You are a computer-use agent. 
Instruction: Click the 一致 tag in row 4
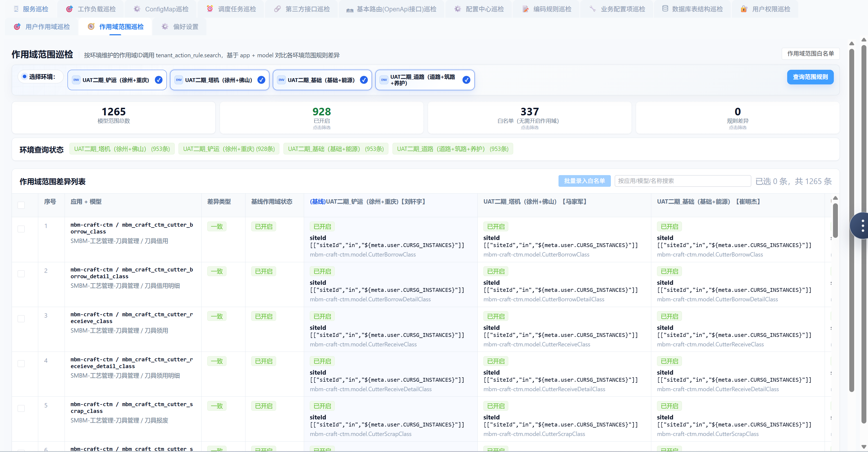click(x=217, y=361)
